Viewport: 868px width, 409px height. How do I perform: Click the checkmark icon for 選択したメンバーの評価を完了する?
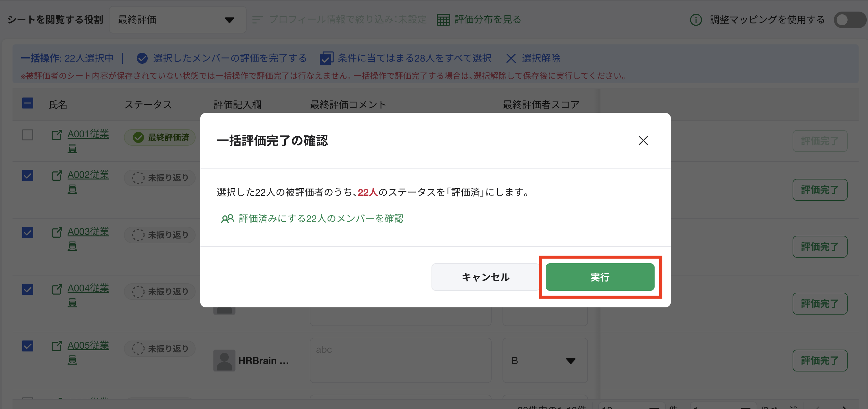coord(142,58)
